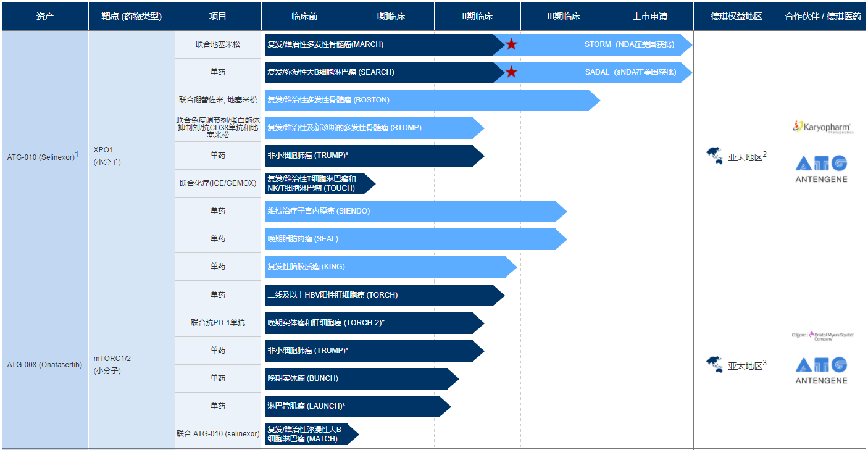The height and width of the screenshot is (450, 868).
Task: Click the red star on the MARCH bar
Action: 511,44
